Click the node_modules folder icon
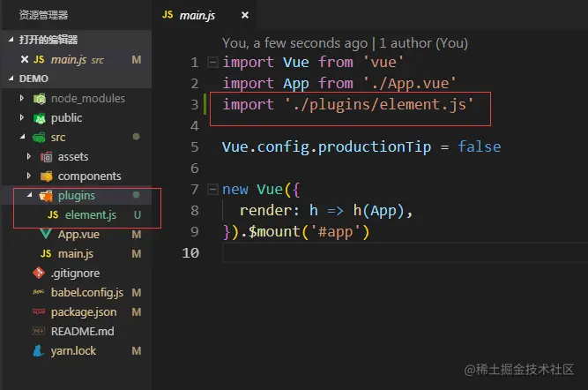Viewport: 588px width, 390px height. [x=39, y=98]
